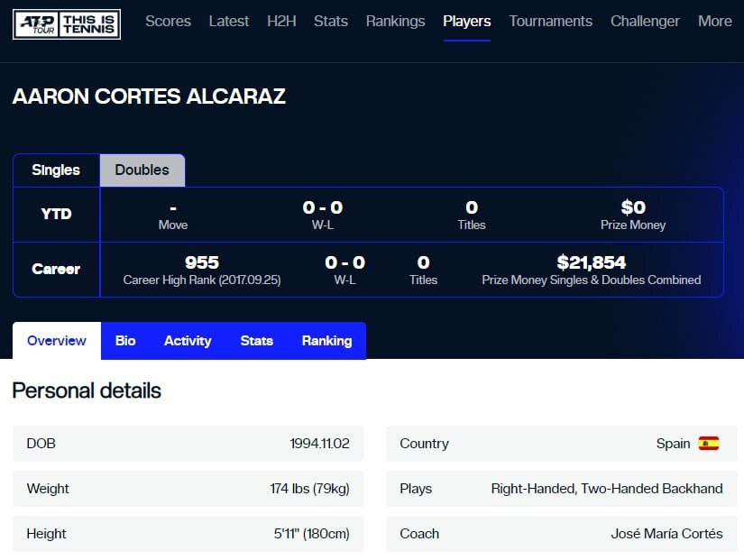This screenshot has height=560, width=744.
Task: Go to the Latest news section
Action: (x=229, y=21)
